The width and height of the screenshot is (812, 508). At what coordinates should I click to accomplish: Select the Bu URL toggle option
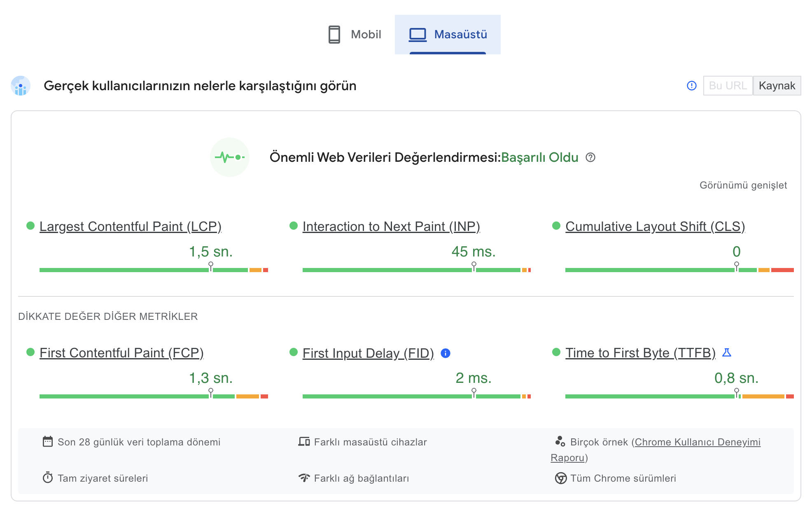pyautogui.click(x=728, y=86)
